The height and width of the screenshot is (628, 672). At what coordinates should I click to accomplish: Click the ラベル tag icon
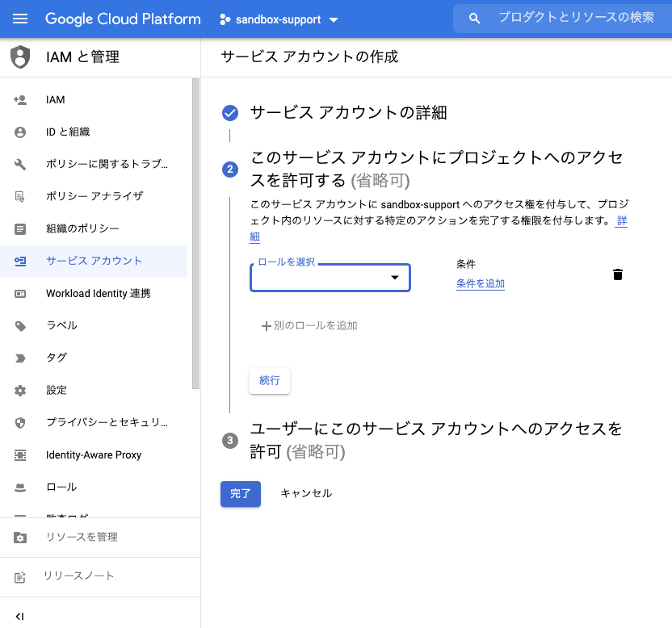tap(20, 326)
